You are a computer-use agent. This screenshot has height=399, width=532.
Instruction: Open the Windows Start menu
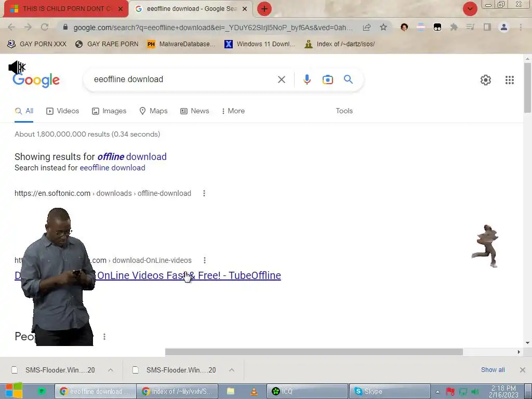14,391
